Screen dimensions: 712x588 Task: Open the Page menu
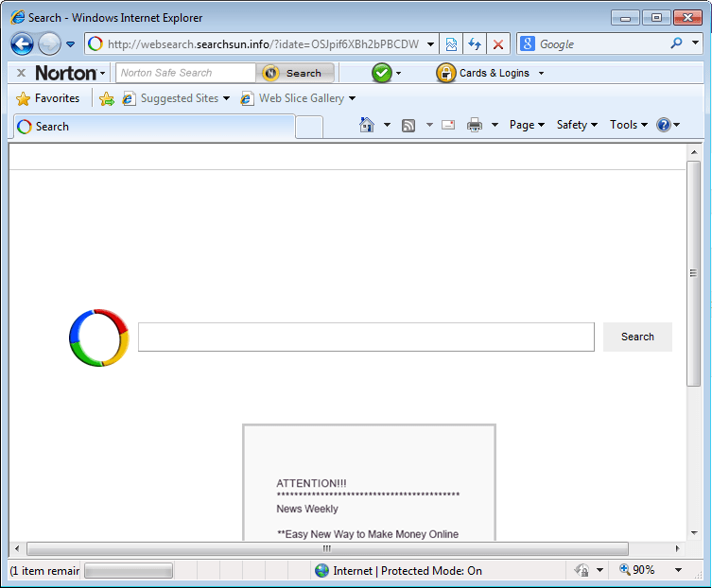pyautogui.click(x=527, y=125)
